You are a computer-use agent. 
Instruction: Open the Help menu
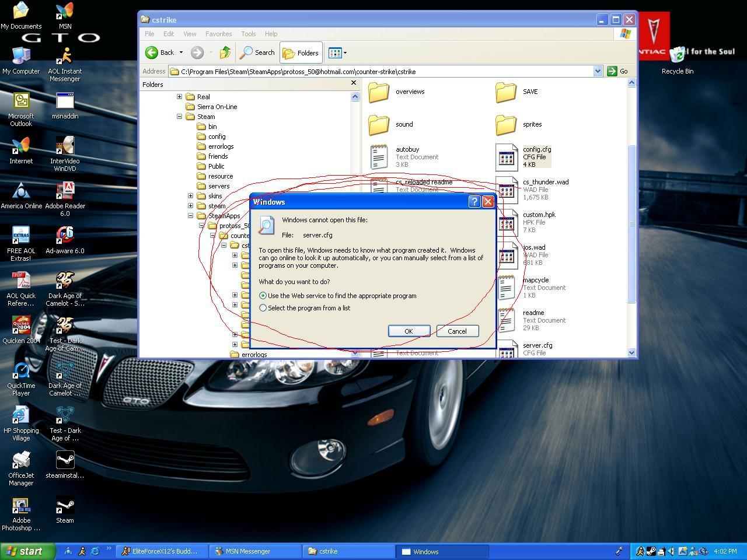pyautogui.click(x=271, y=34)
